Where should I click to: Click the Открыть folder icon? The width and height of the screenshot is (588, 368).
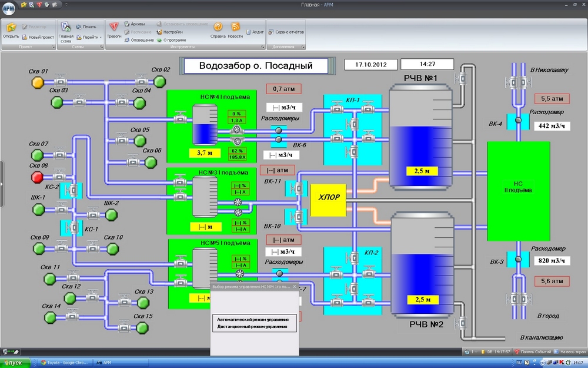tap(11, 28)
